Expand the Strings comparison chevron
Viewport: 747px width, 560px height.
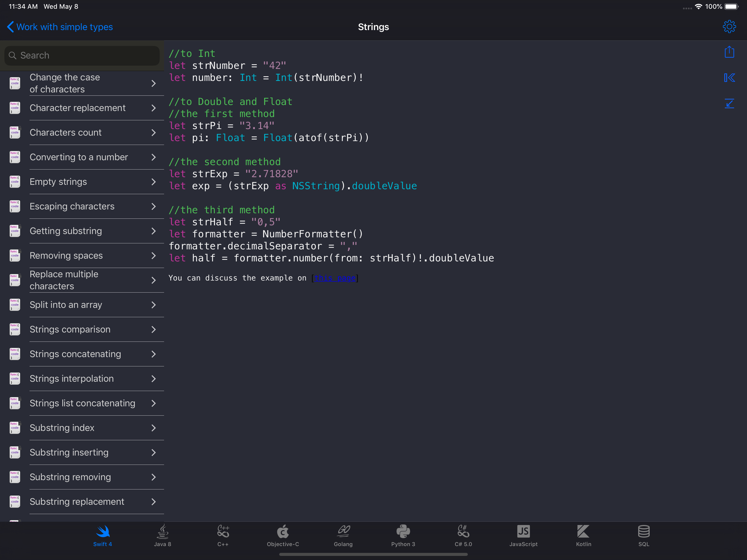coord(154,329)
